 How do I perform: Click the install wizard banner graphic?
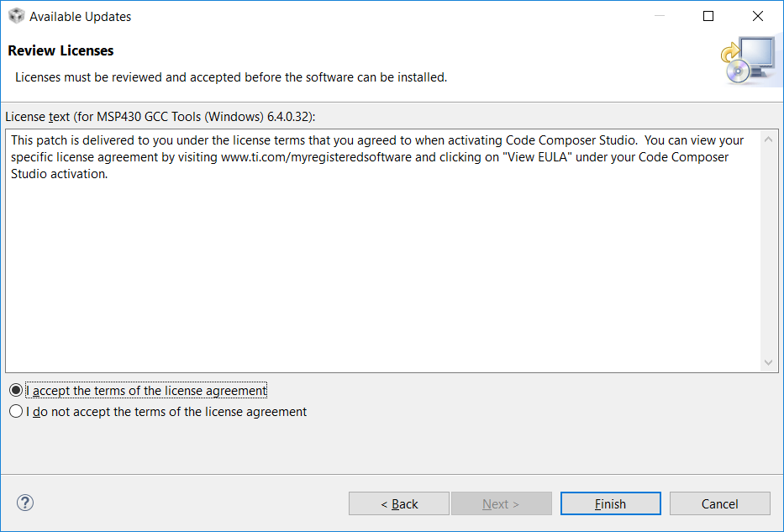pos(746,61)
